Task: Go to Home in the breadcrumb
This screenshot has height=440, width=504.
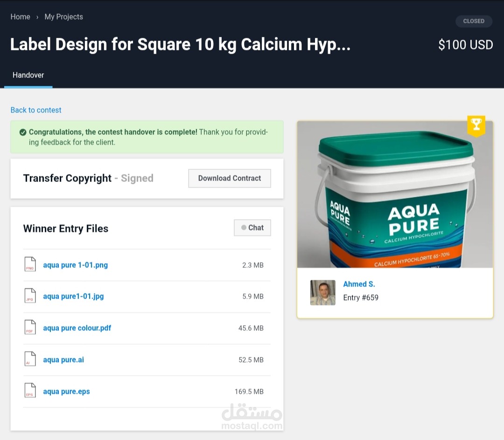Action: [x=20, y=17]
